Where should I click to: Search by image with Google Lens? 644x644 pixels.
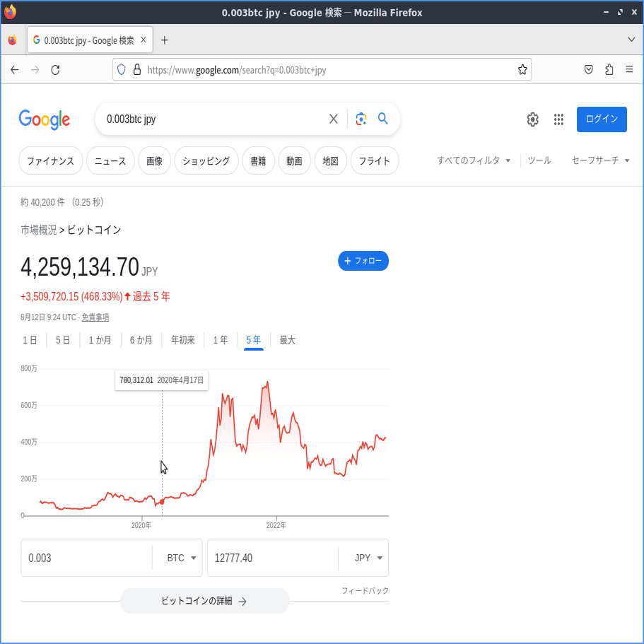tap(361, 119)
